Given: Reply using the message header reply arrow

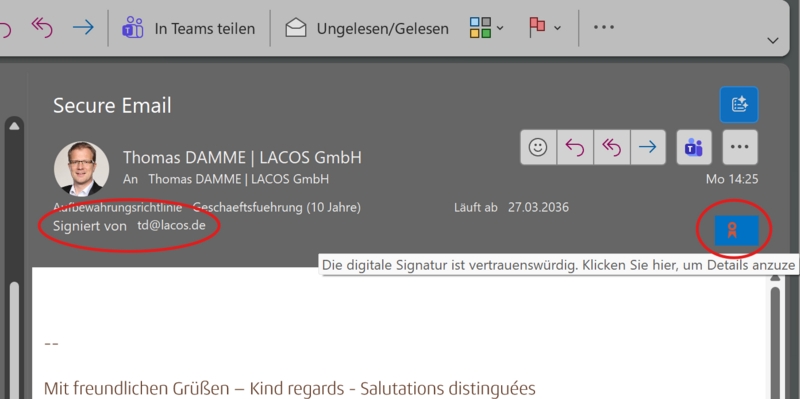Looking at the screenshot, I should tap(575, 147).
